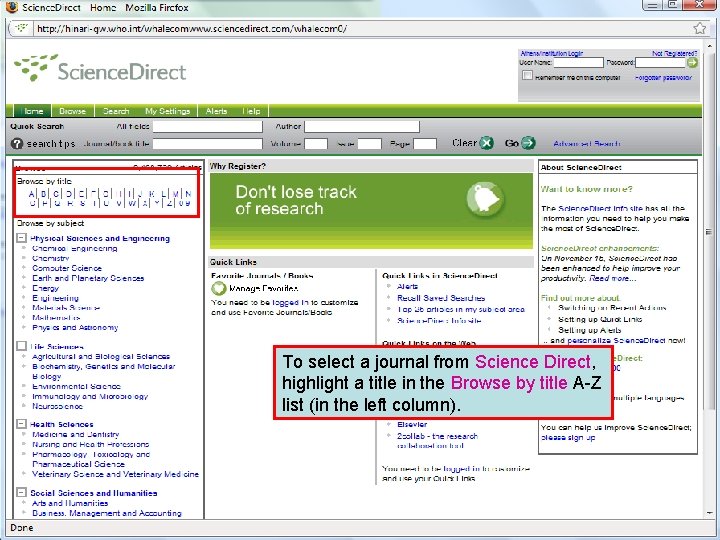Viewport: 720px width, 540px height.
Task: Open the Help tab
Action: pos(251,111)
